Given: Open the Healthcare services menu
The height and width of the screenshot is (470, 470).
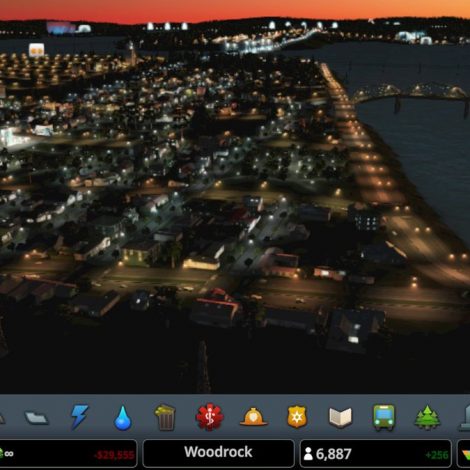Looking at the screenshot, I should coord(210,417).
